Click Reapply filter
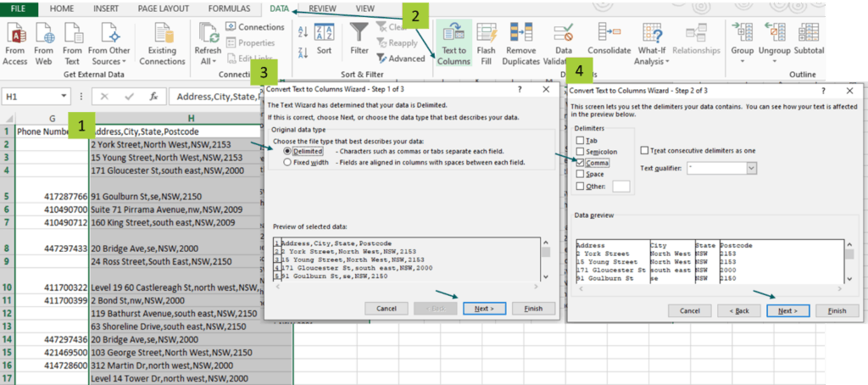868x385 pixels. click(x=397, y=42)
